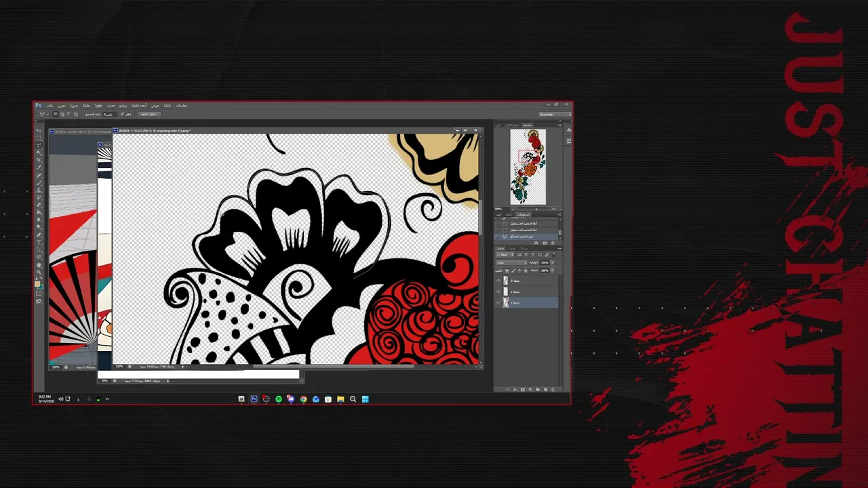The image size is (868, 488).
Task: Select layer طبقة 0 in Layers panel
Action: (x=527, y=281)
